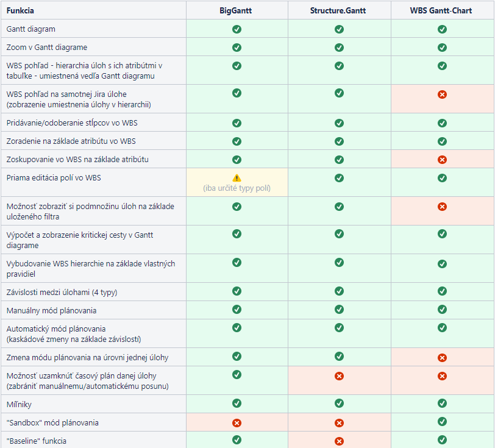This screenshot has width=495, height=448.
Task: Click Structure.Gantt checkmark for Výpočet a zobrazenie kritickej cesty
Action: pyautogui.click(x=340, y=234)
